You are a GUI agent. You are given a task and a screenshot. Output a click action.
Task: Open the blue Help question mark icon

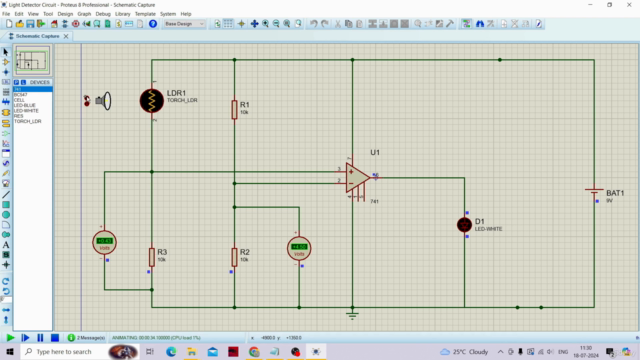tap(153, 24)
